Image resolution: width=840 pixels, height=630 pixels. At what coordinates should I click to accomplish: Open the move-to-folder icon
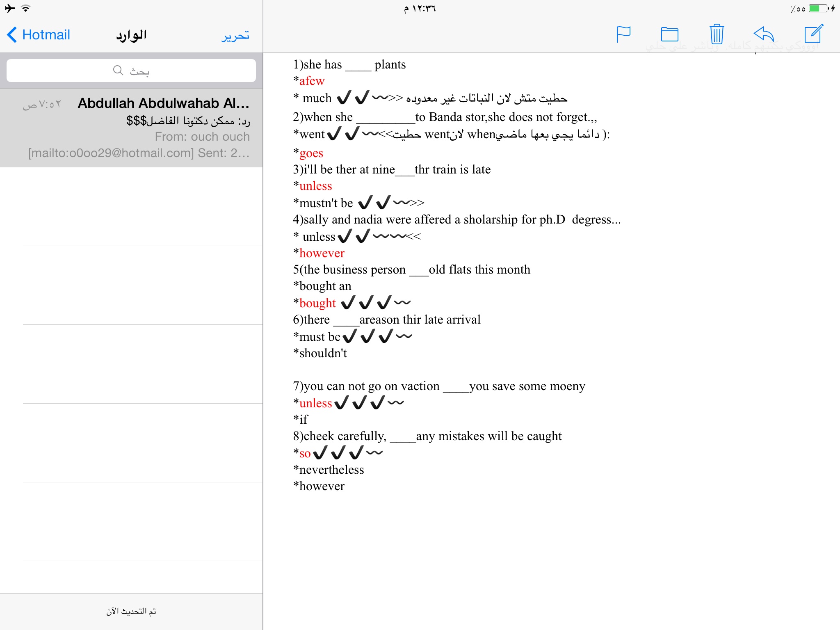[x=670, y=34]
